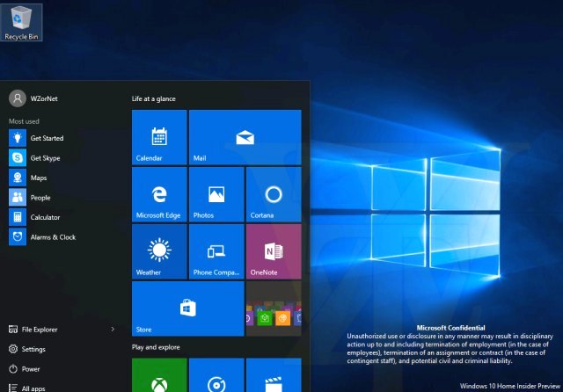563x392 pixels.
Task: Click the Life at a glance group header
Action: tap(153, 98)
